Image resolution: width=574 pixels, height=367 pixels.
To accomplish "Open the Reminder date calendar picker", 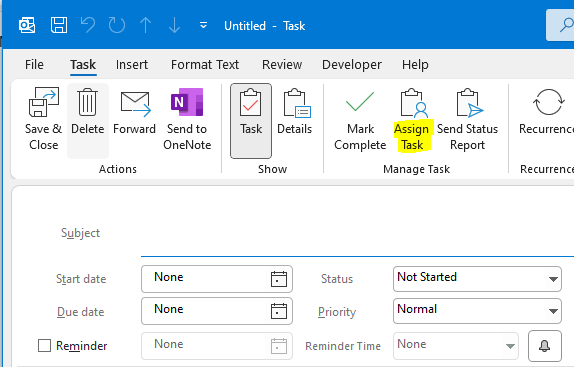I will pos(279,346).
